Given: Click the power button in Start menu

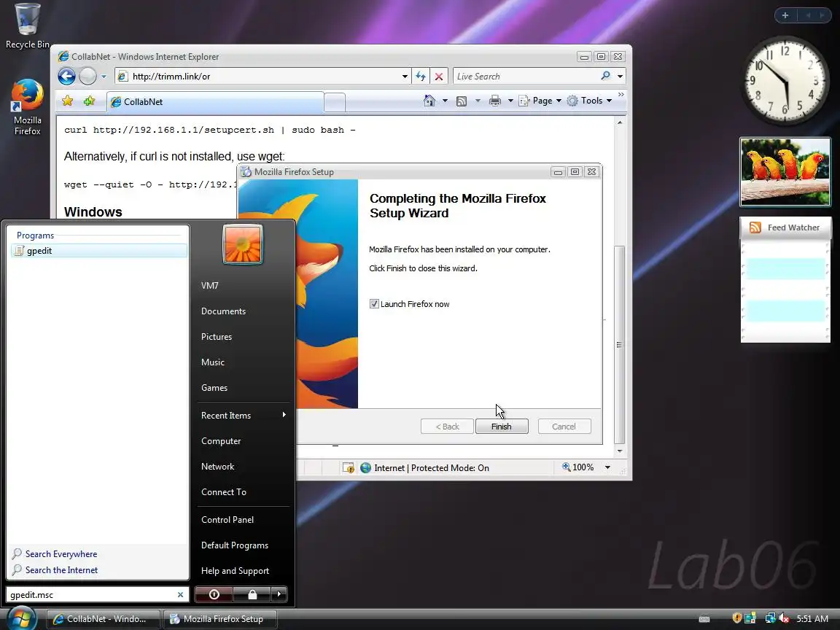Looking at the screenshot, I should tap(214, 594).
